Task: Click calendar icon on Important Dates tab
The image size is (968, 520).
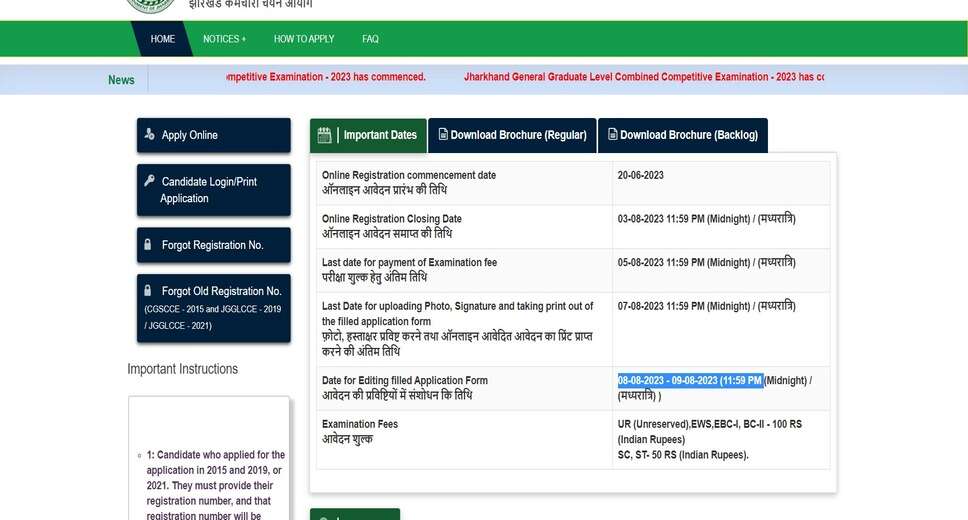Action: (325, 135)
